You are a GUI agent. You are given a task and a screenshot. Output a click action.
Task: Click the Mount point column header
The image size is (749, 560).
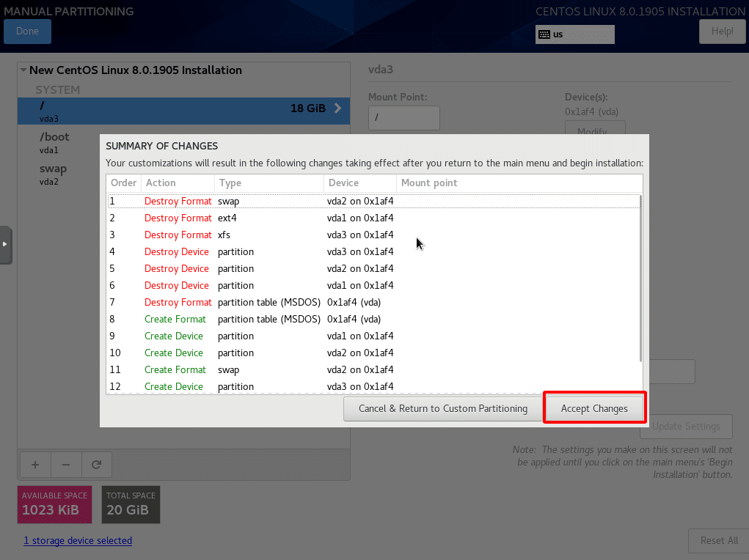[x=519, y=183]
